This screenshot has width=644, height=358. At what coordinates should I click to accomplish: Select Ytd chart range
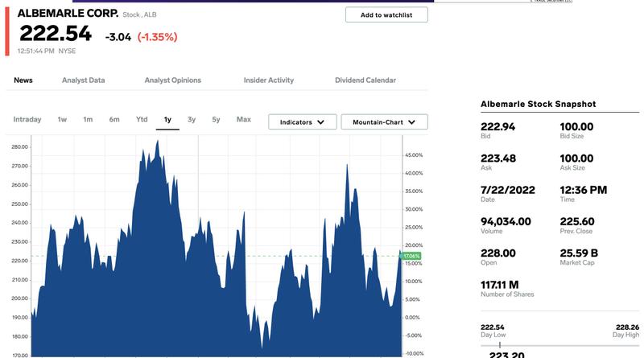142,119
